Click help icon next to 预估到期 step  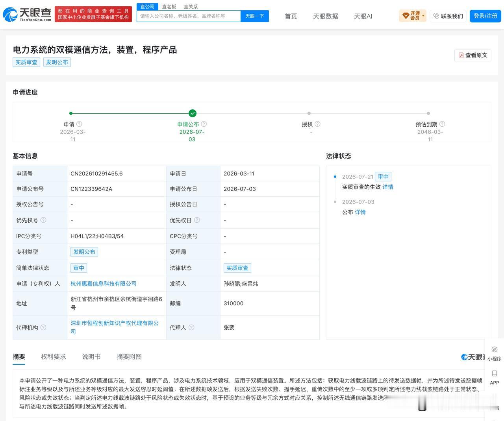click(x=442, y=124)
